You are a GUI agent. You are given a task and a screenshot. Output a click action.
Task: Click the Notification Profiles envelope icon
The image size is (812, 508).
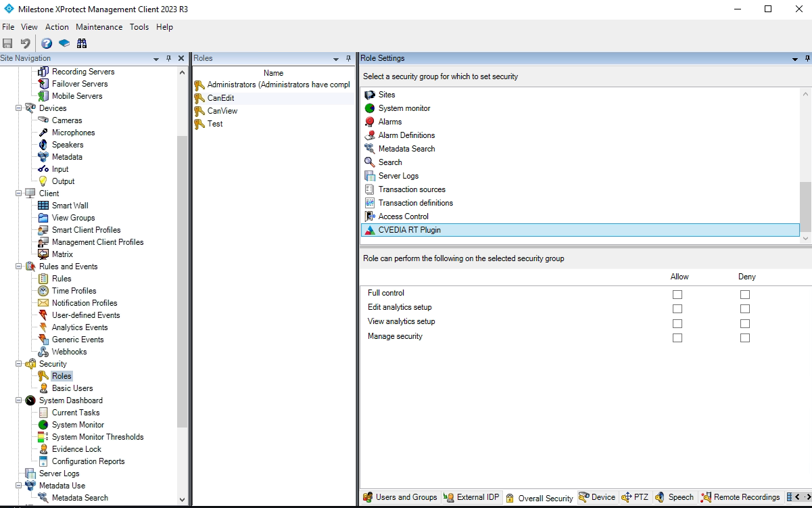click(x=43, y=303)
